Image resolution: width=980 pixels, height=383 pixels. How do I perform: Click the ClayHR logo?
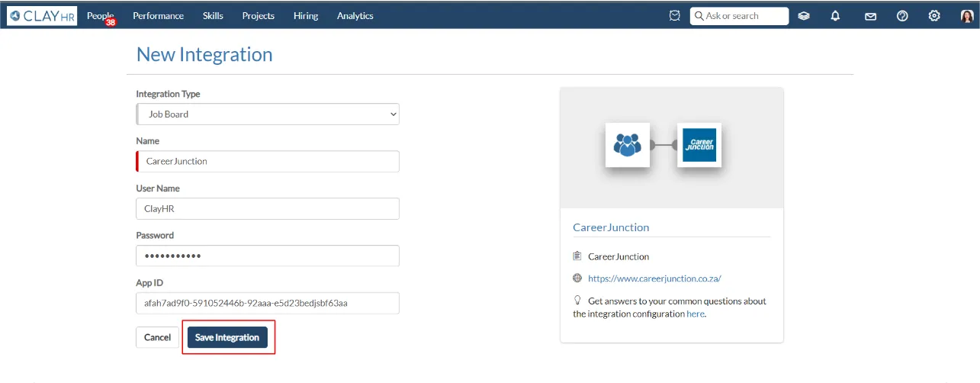[43, 16]
